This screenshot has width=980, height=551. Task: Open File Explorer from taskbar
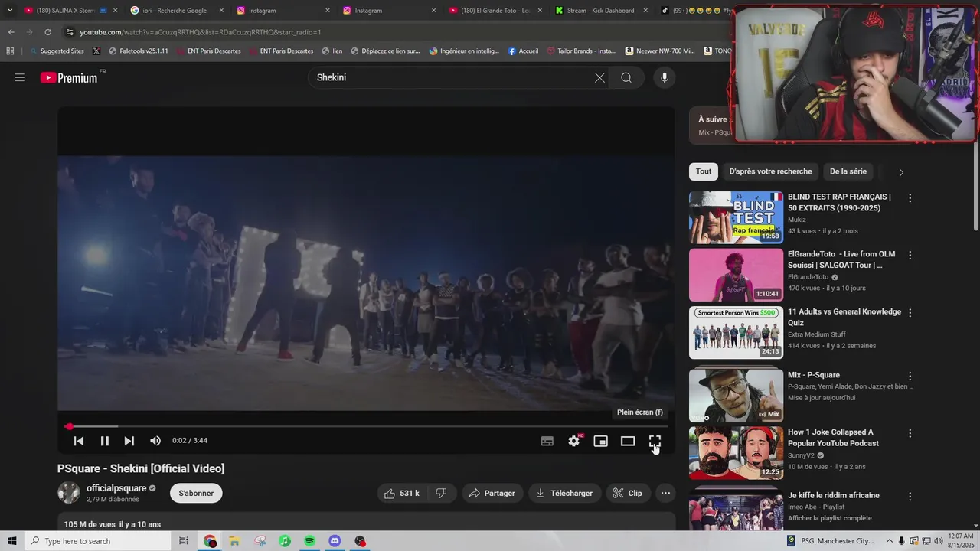coord(235,541)
